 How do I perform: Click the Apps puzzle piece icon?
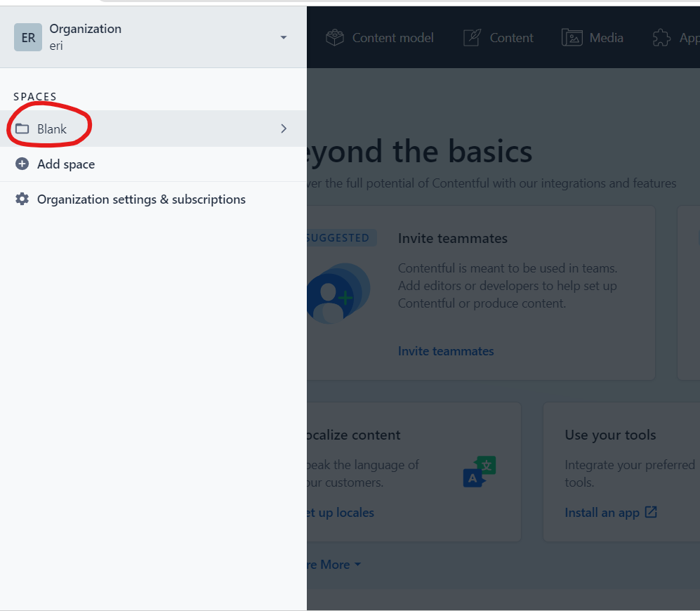pyautogui.click(x=661, y=38)
